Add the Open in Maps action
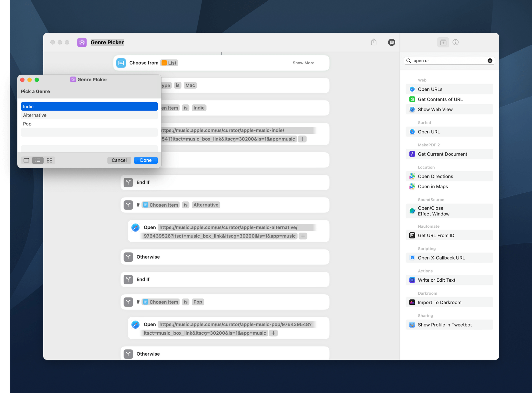Image resolution: width=532 pixels, height=393 pixels. coord(449,187)
